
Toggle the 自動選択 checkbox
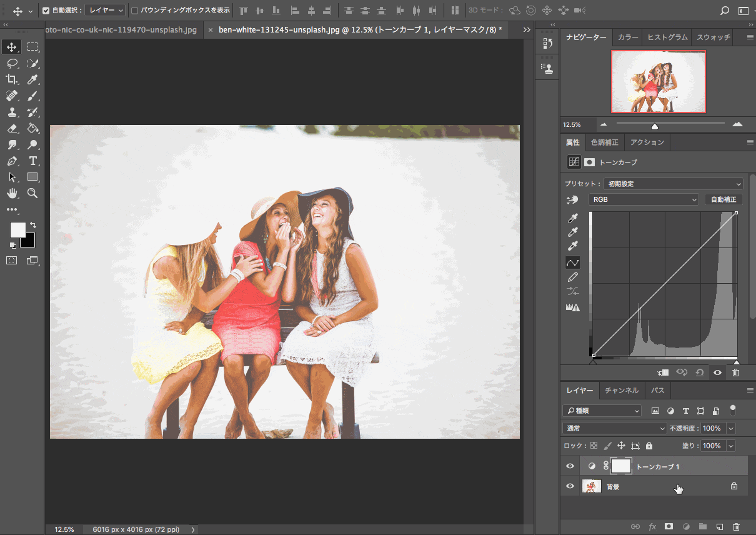pos(46,11)
